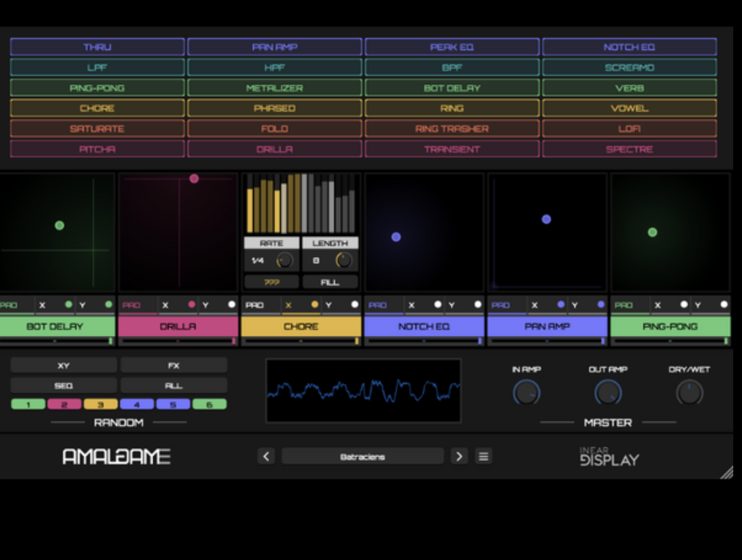Toggle X modulation dot for CHORE
742x560 pixels.
pos(315,304)
